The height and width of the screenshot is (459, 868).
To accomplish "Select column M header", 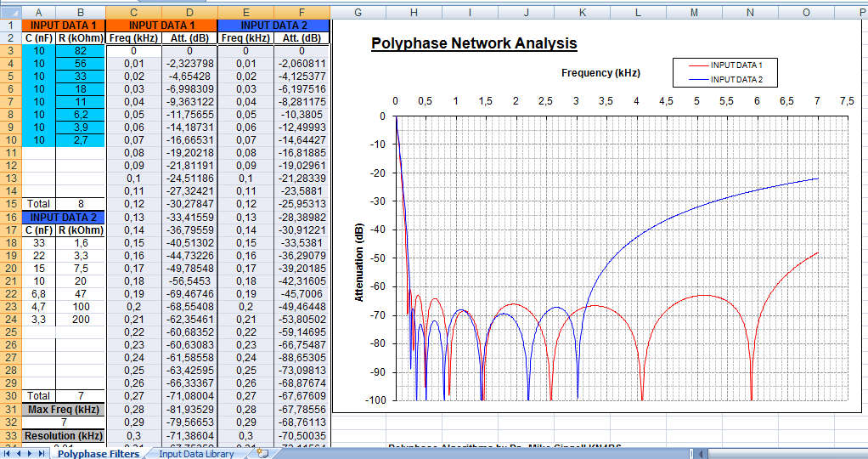I will click(x=694, y=13).
